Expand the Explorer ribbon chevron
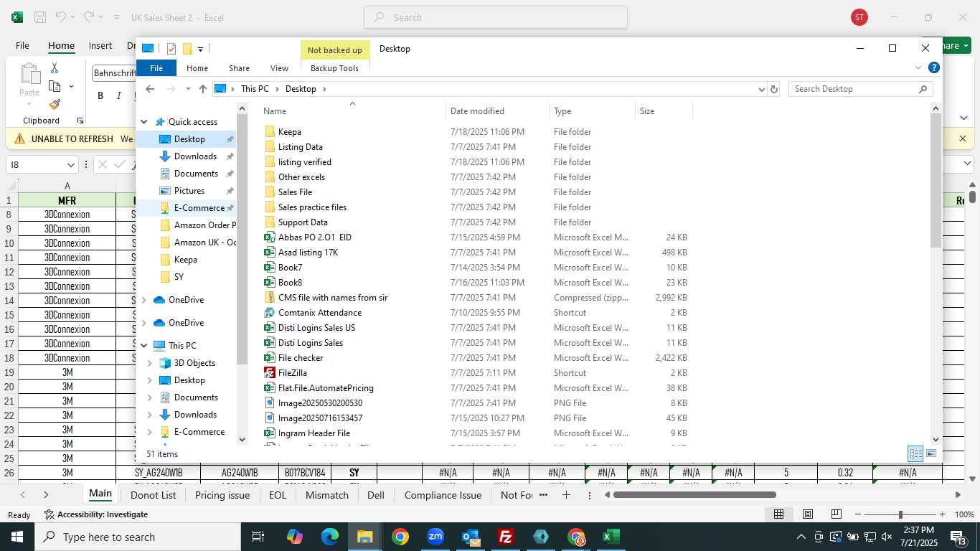The width and height of the screenshot is (980, 551). coord(918,68)
